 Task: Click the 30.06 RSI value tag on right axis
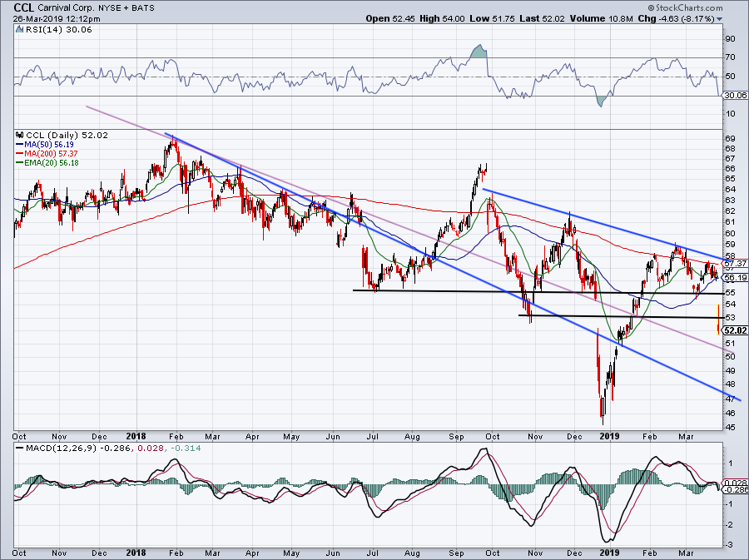(735, 96)
